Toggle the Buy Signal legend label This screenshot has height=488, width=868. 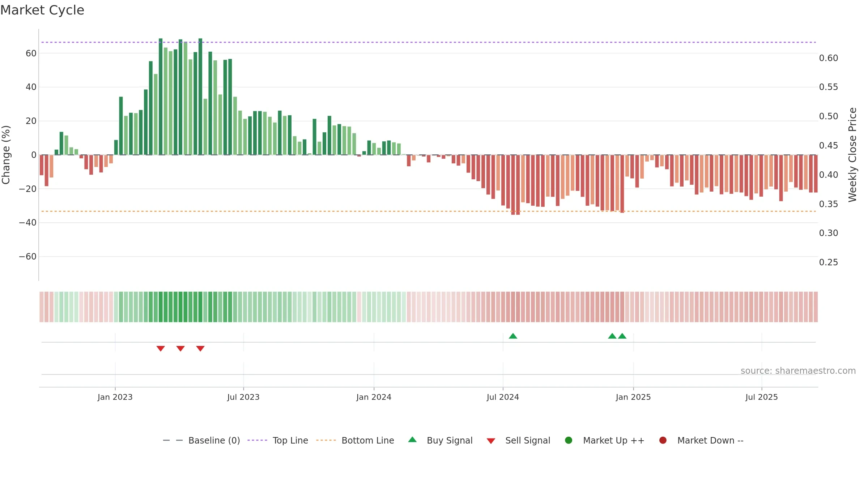point(450,440)
